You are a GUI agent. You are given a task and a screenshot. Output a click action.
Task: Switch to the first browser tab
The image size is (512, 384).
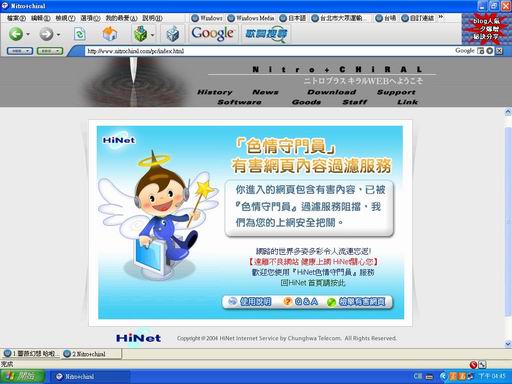coord(31,354)
